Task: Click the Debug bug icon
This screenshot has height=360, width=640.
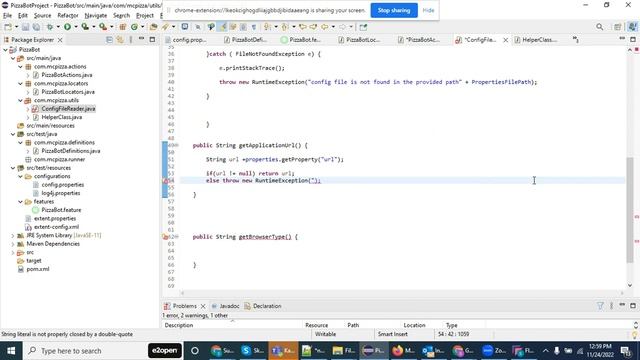Action: (50, 27)
